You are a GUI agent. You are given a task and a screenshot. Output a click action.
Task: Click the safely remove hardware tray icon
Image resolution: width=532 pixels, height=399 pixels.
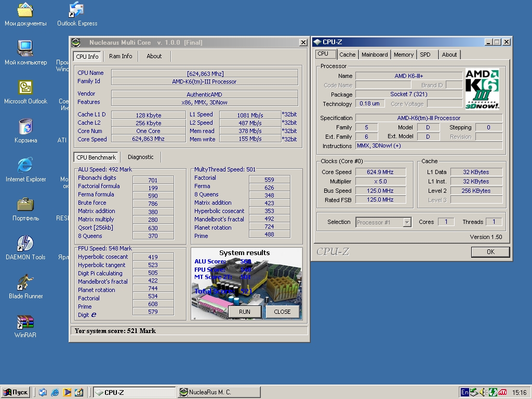tap(474, 392)
